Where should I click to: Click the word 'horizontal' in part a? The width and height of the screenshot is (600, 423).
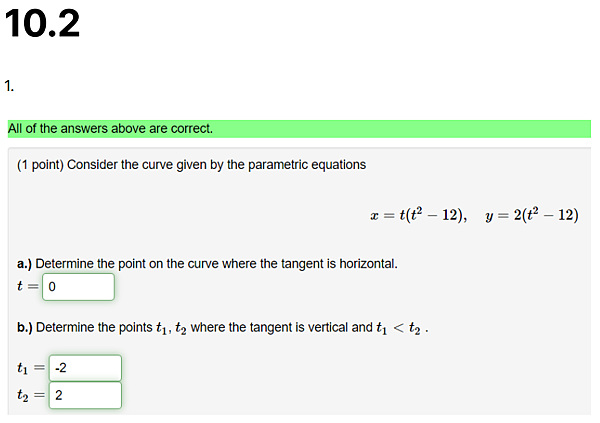[367, 264]
